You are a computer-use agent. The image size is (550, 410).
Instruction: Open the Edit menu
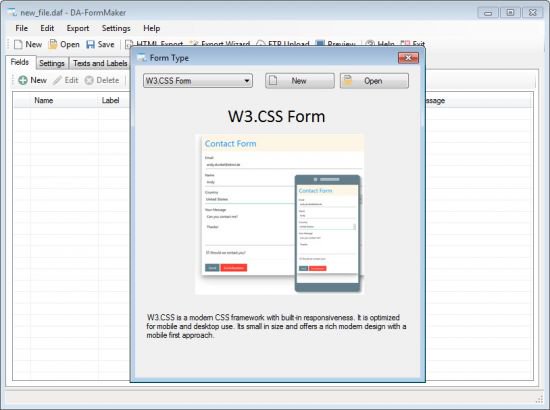(x=47, y=28)
